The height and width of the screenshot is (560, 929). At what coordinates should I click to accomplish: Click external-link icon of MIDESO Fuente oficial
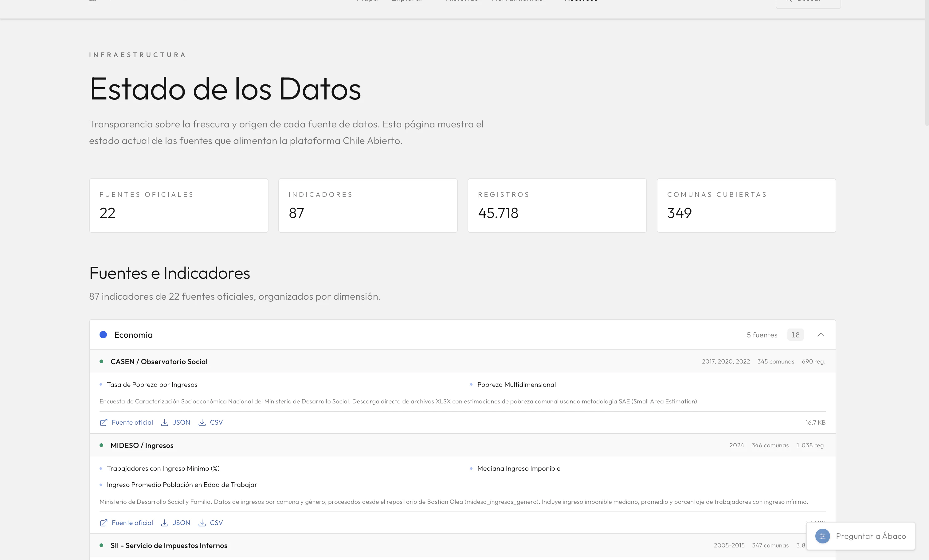(104, 523)
